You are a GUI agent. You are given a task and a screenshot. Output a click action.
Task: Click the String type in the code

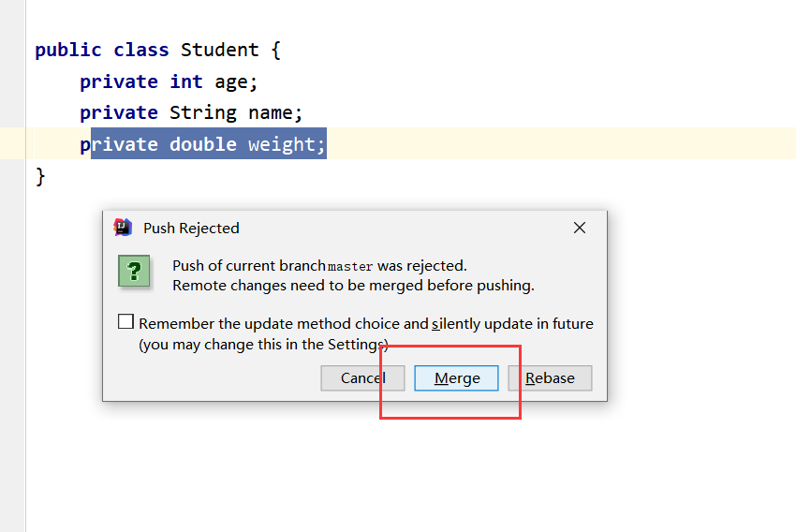tap(203, 112)
